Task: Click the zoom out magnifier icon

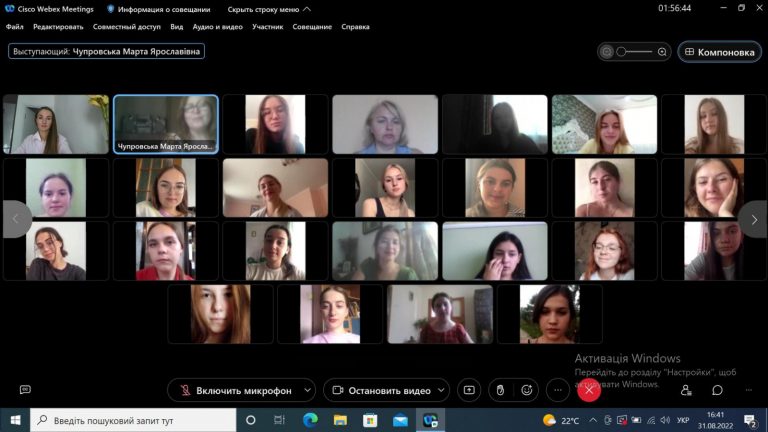Action: coord(606,52)
